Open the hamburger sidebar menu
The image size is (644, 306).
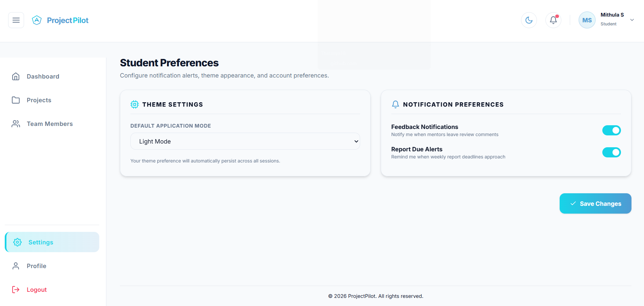click(x=16, y=20)
